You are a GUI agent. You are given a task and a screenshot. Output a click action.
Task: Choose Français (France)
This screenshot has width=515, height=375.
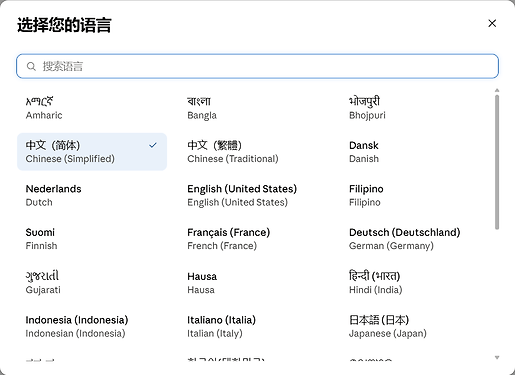point(254,239)
